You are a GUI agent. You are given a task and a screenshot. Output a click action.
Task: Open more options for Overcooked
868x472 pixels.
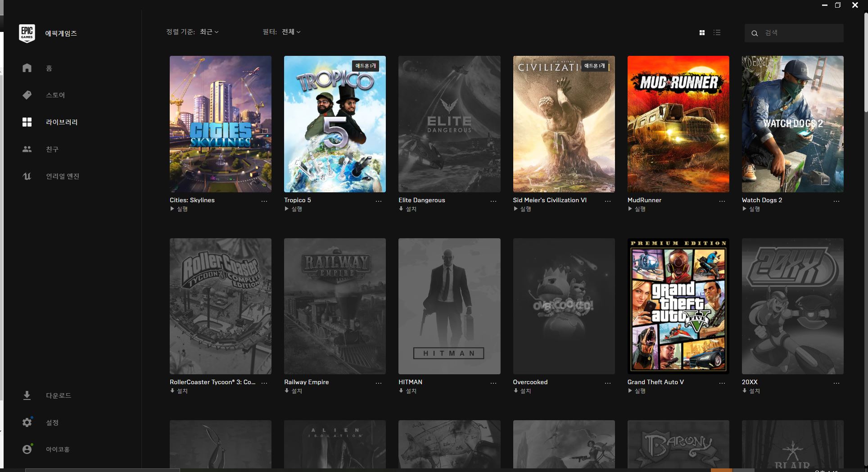[x=608, y=383]
